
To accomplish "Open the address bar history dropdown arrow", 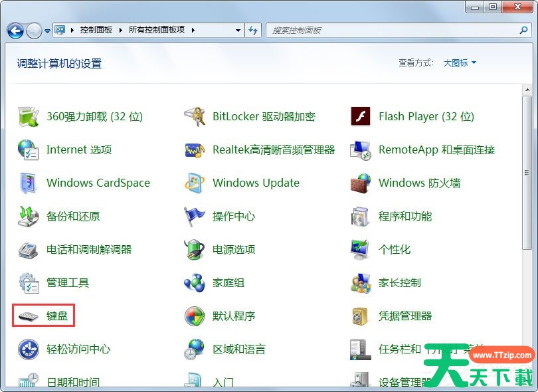I will pyautogui.click(x=238, y=31).
